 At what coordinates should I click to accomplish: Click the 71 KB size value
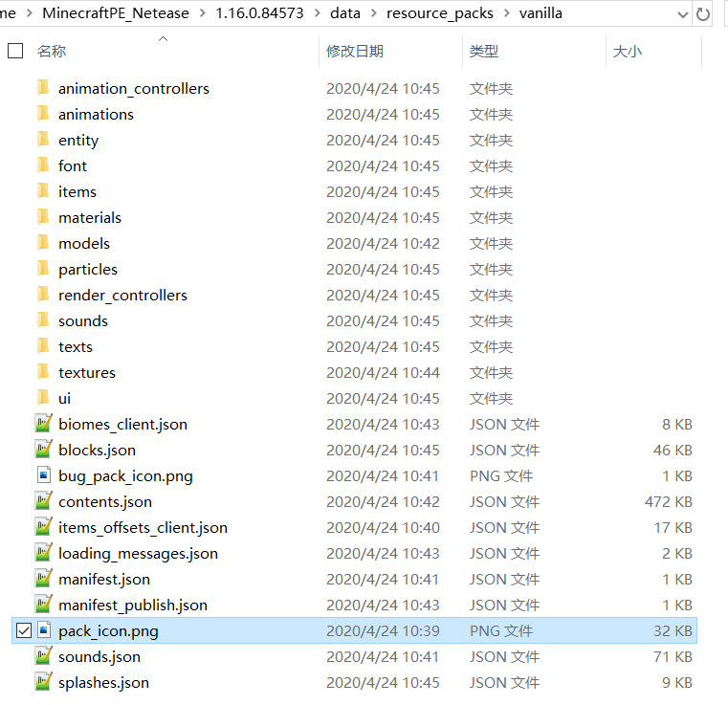(673, 656)
